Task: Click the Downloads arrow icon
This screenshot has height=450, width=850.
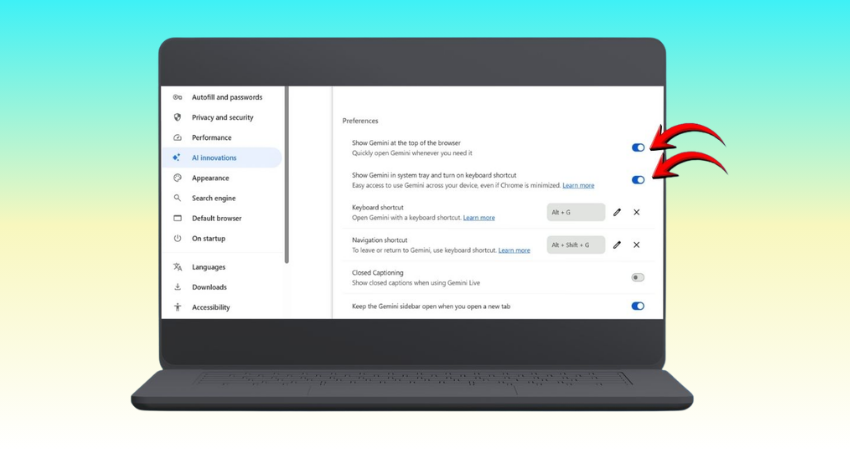Action: point(177,287)
